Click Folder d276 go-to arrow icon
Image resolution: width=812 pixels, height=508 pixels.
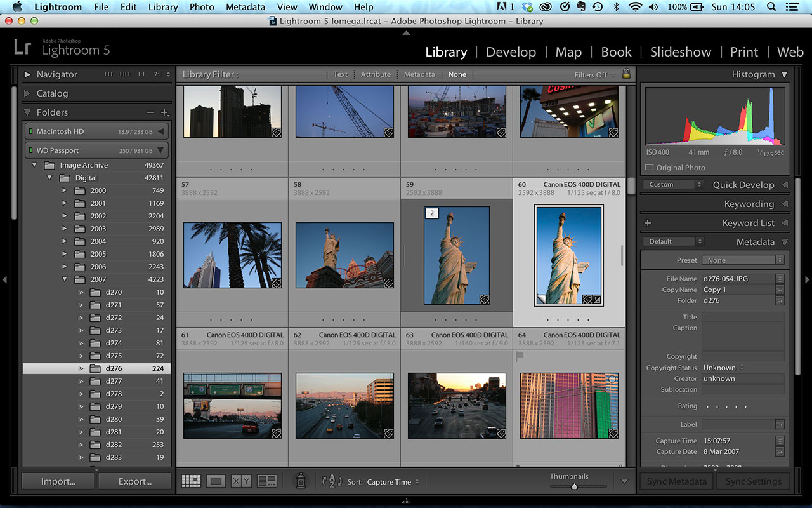point(780,300)
